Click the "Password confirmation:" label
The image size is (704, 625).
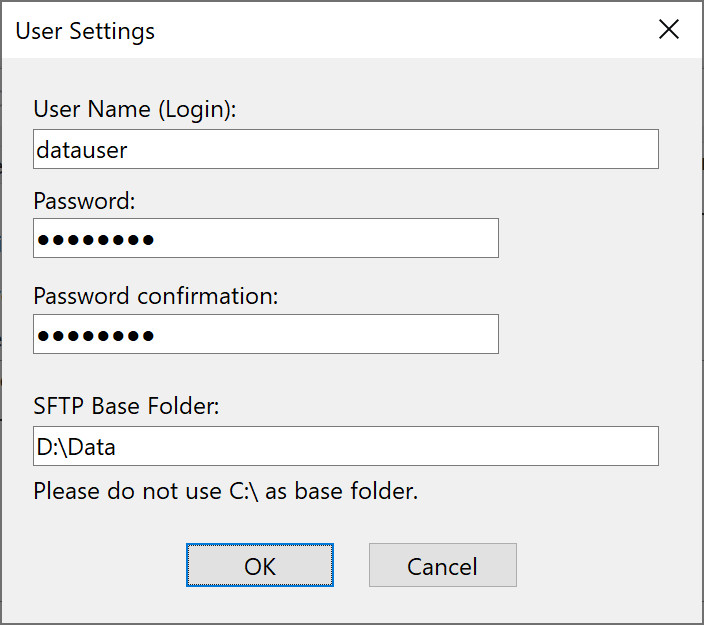[x=155, y=296]
